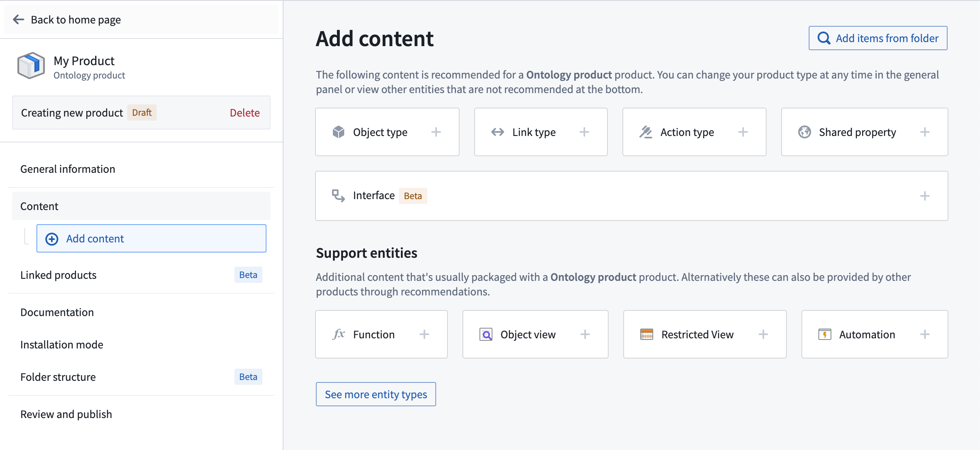Click See more entity types
This screenshot has height=450, width=980.
(376, 394)
